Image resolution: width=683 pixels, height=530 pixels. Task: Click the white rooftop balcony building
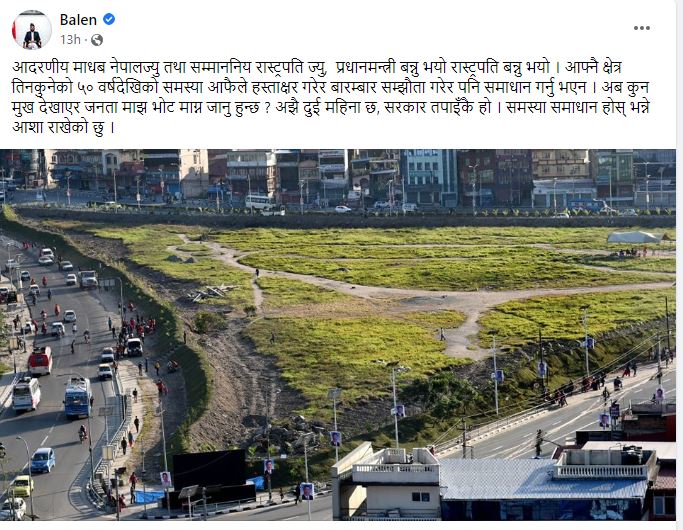click(x=386, y=481)
